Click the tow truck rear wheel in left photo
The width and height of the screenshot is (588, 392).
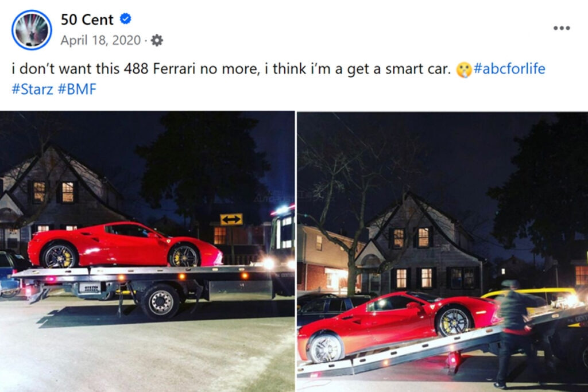pos(161,302)
